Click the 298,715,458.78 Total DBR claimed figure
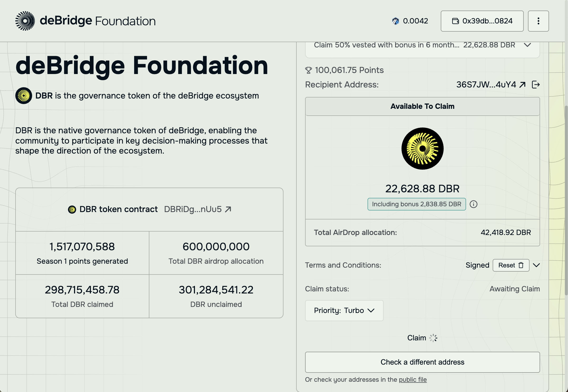The width and height of the screenshot is (568, 392). pyautogui.click(x=82, y=290)
